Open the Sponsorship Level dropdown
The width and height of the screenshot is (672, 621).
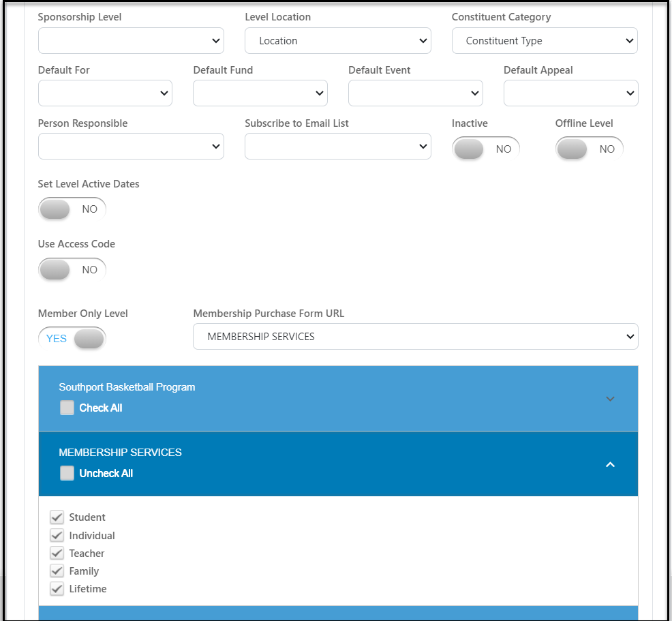coord(131,41)
